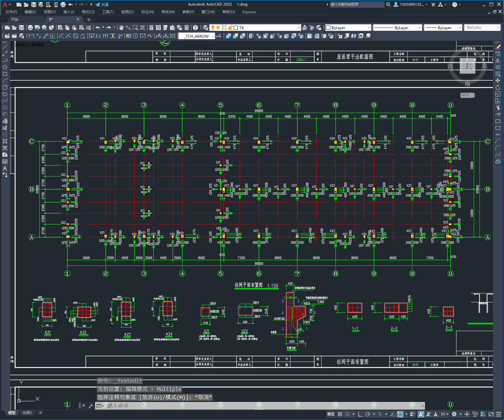Select the Line tool in draw toolbar

click(5, 47)
